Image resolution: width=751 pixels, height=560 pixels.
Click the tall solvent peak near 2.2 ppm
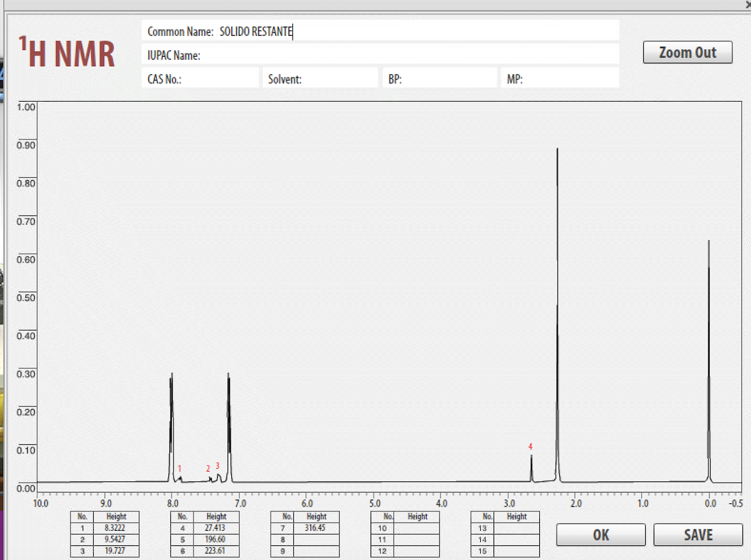click(557, 243)
